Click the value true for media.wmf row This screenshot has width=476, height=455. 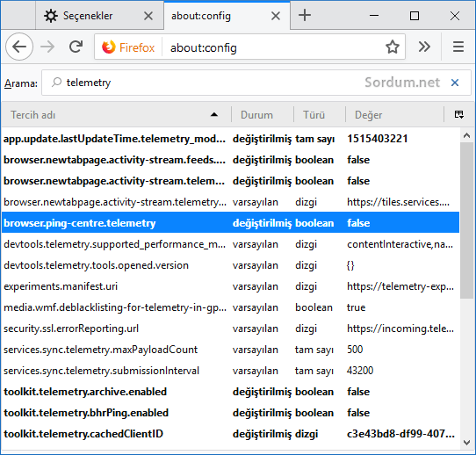tap(356, 307)
